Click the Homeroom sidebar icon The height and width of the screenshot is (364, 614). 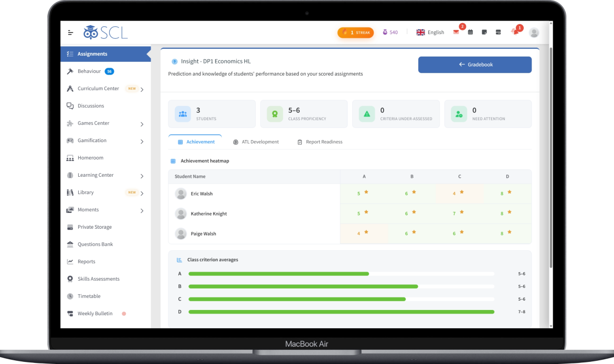pos(70,158)
